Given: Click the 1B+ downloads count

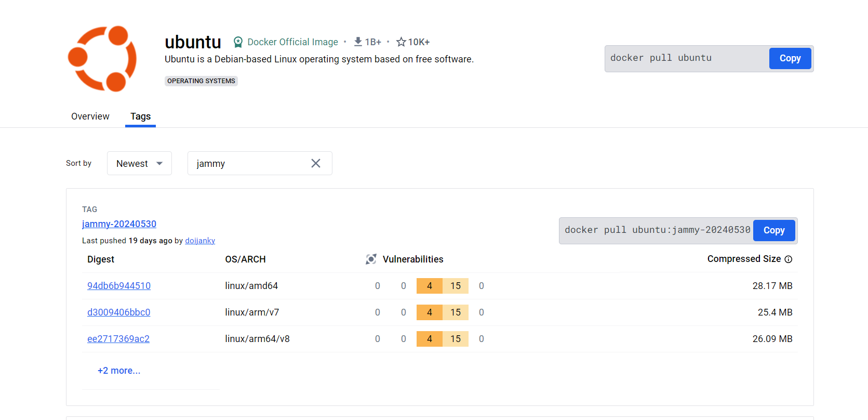Looking at the screenshot, I should click(x=373, y=42).
